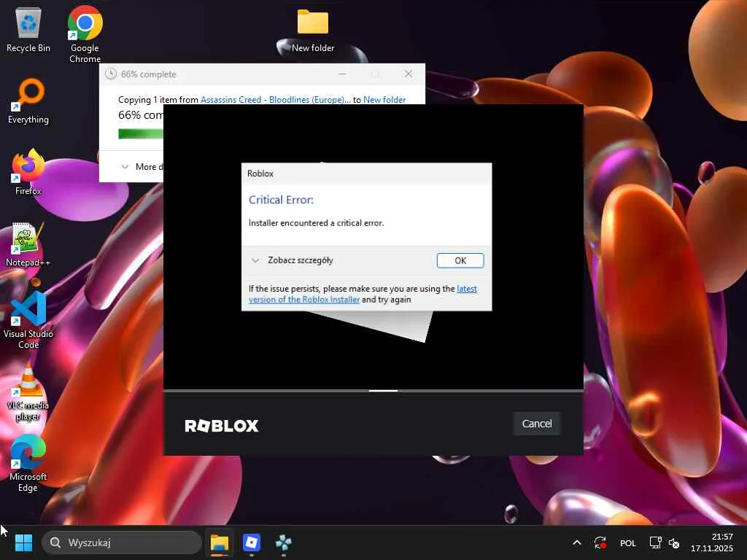Viewport: 747px width, 560px height.
Task: Launch Visual Studio Code shortcut
Action: click(28, 320)
